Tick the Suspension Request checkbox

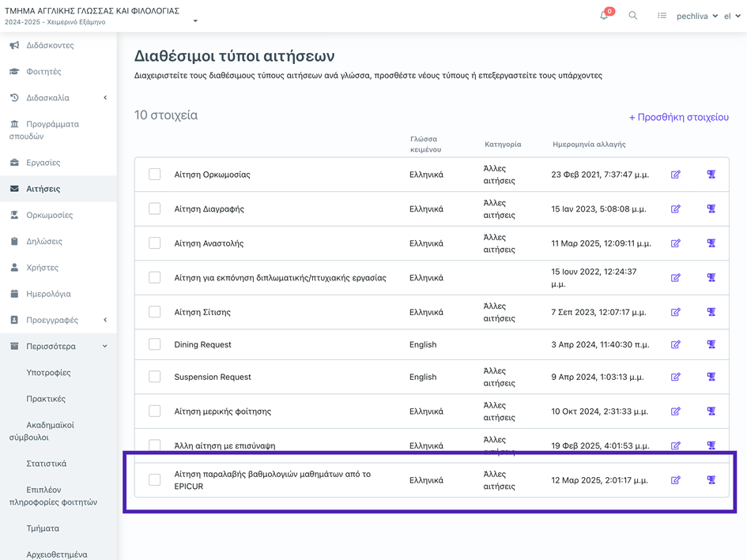click(x=154, y=377)
